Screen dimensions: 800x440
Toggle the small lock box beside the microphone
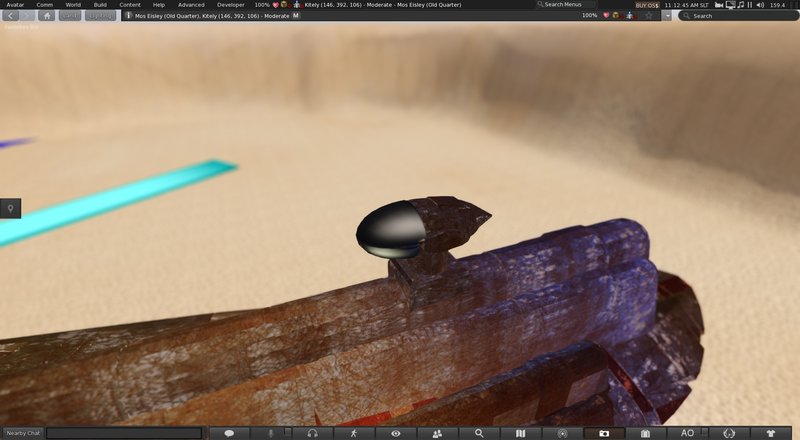(288, 432)
